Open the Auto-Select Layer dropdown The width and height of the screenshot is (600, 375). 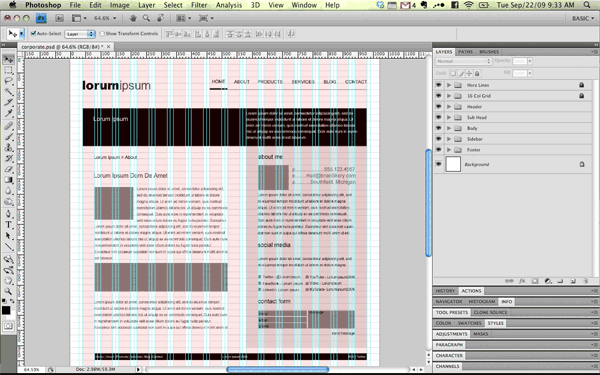click(80, 34)
